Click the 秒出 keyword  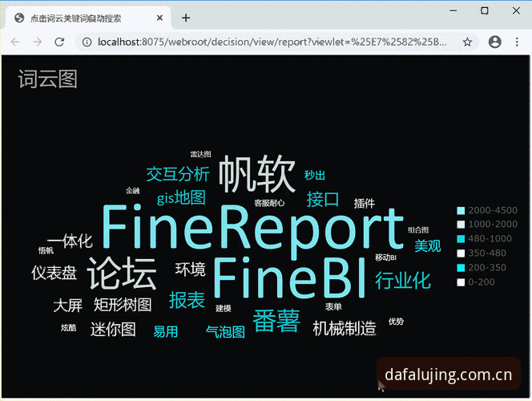coord(315,175)
